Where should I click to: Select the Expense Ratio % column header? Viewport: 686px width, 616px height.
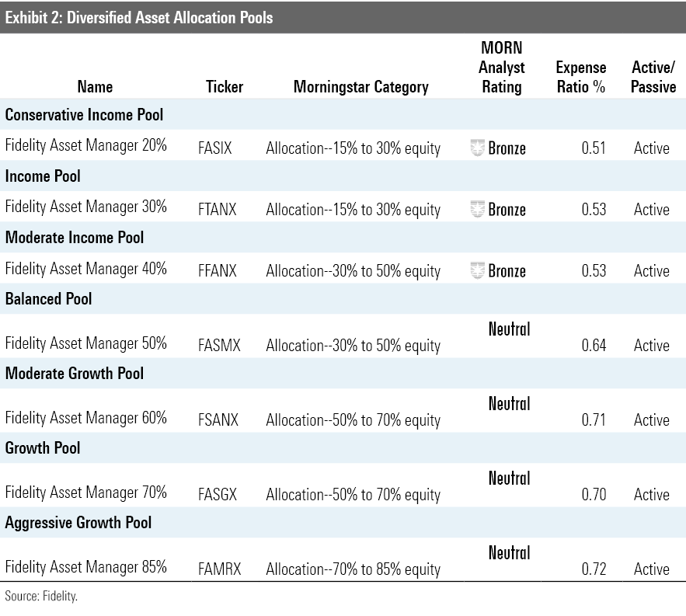[581, 77]
